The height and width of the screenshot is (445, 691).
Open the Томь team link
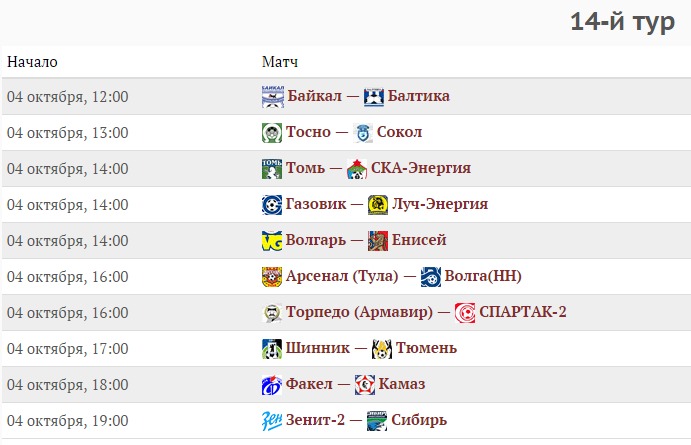pos(306,169)
